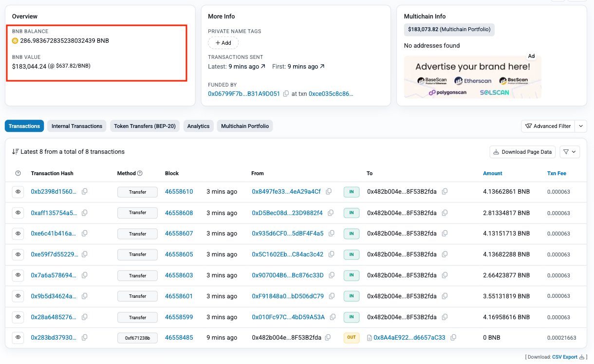Preview details of transaction 0xe59f7d55229
594x364 pixels.
tap(18, 255)
